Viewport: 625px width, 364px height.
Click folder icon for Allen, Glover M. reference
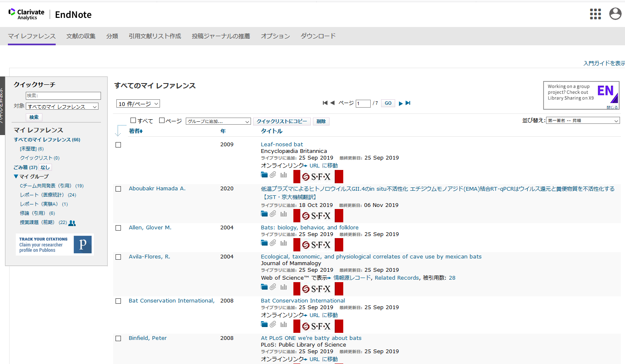264,243
